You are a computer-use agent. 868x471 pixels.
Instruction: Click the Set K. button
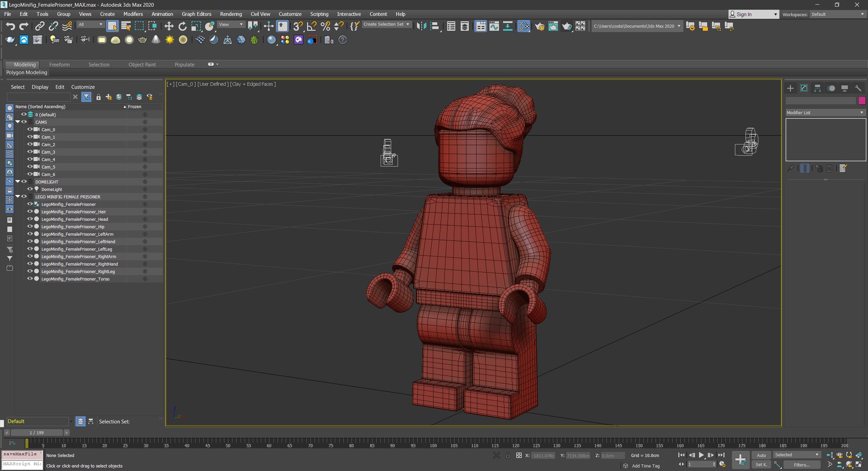[761, 465]
